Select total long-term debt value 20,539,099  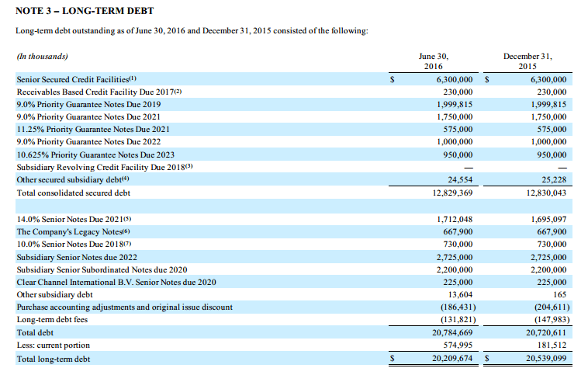click(x=546, y=358)
